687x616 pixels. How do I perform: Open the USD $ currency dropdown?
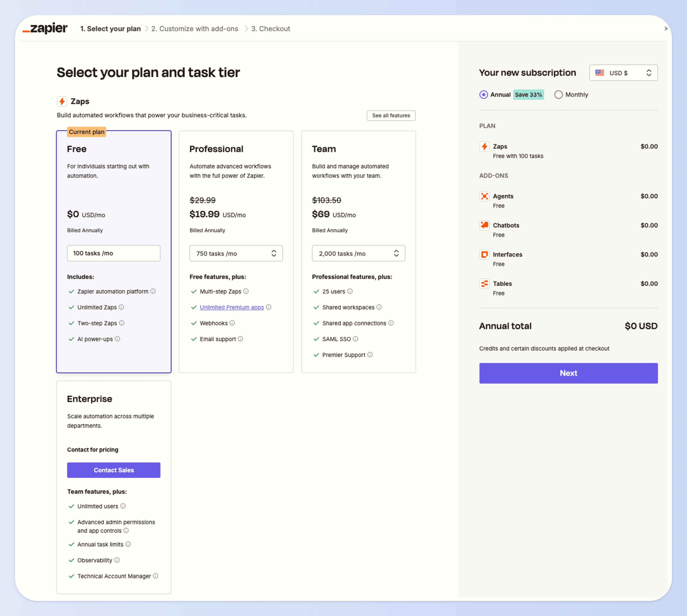623,72
